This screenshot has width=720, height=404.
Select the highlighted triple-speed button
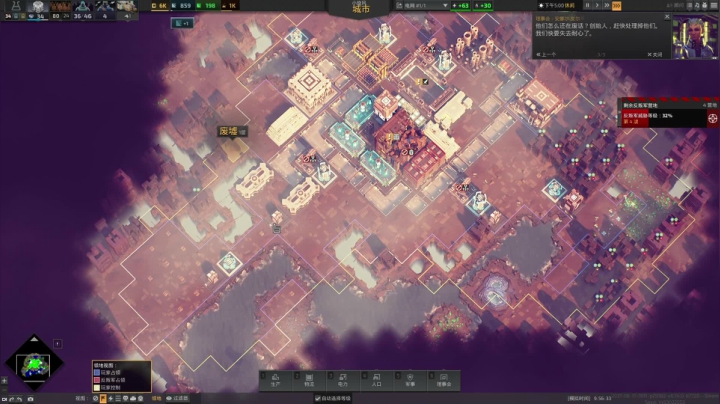tap(617, 6)
